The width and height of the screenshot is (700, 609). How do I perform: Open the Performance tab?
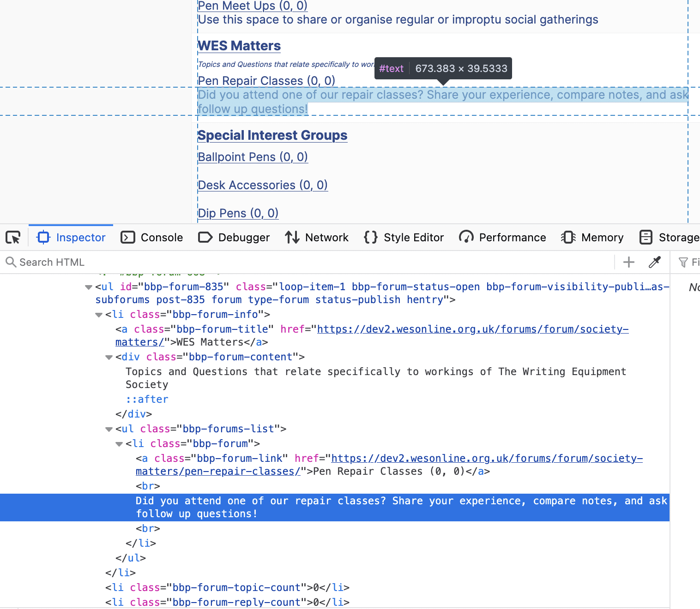pos(503,238)
